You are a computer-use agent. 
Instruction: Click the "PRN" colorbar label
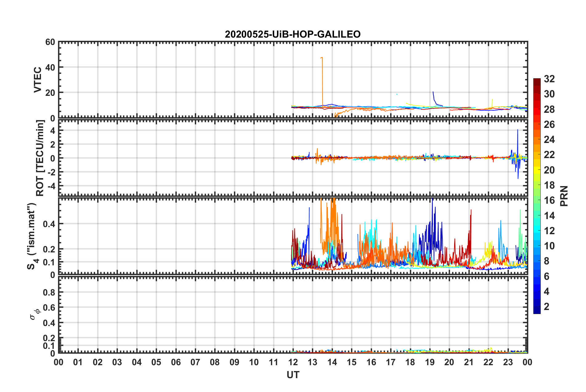564,196
